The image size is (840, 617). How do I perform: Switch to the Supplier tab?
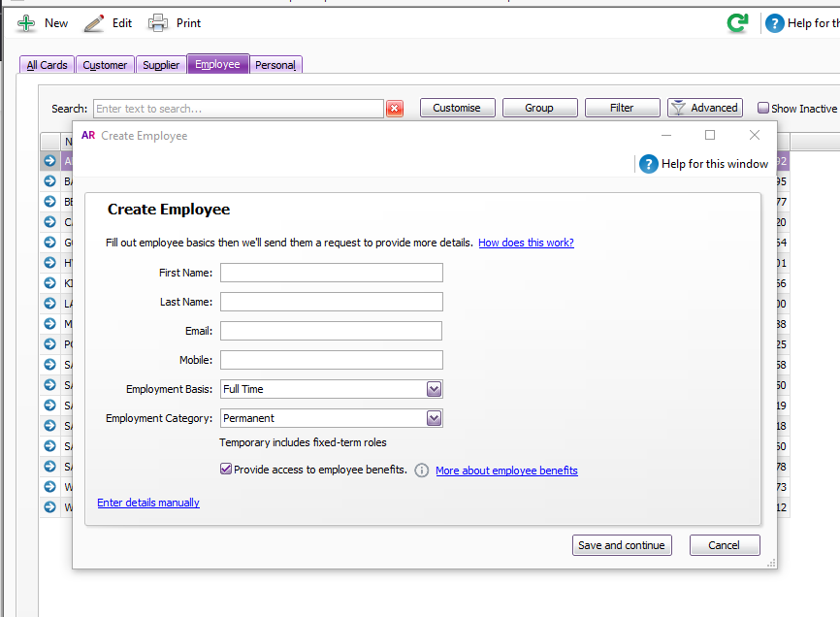click(161, 65)
